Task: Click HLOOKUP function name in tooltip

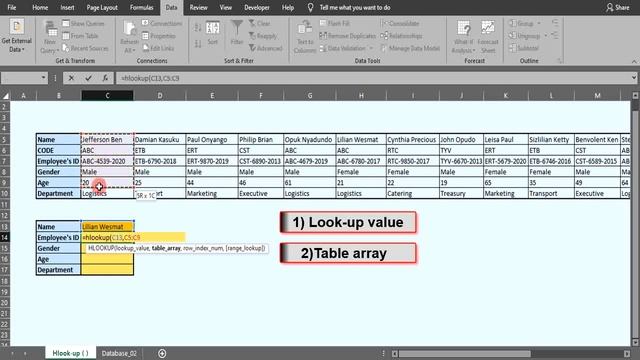Action: (x=101, y=248)
